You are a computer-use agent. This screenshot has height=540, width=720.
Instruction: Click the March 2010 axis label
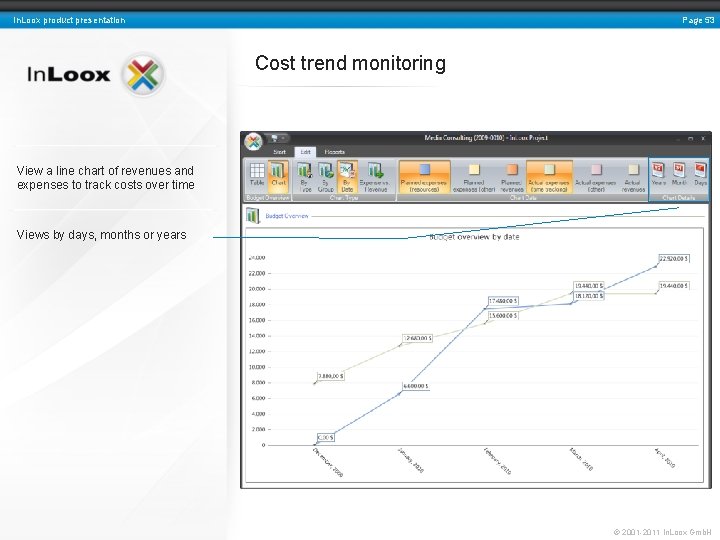pyautogui.click(x=581, y=459)
